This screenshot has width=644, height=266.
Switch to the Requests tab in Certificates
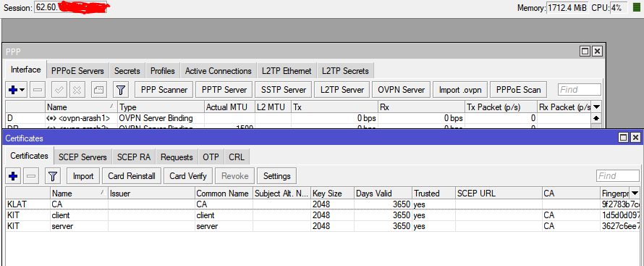click(x=177, y=157)
